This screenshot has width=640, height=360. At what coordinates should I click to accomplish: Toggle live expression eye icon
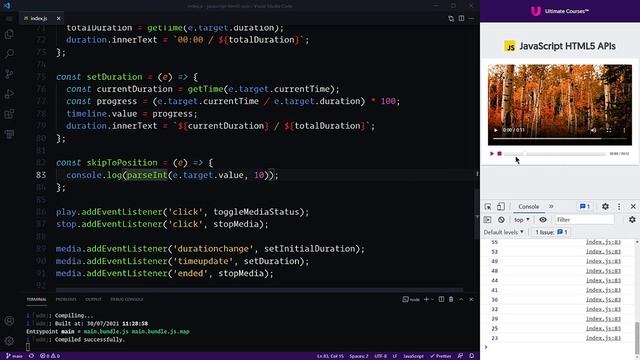(x=543, y=220)
